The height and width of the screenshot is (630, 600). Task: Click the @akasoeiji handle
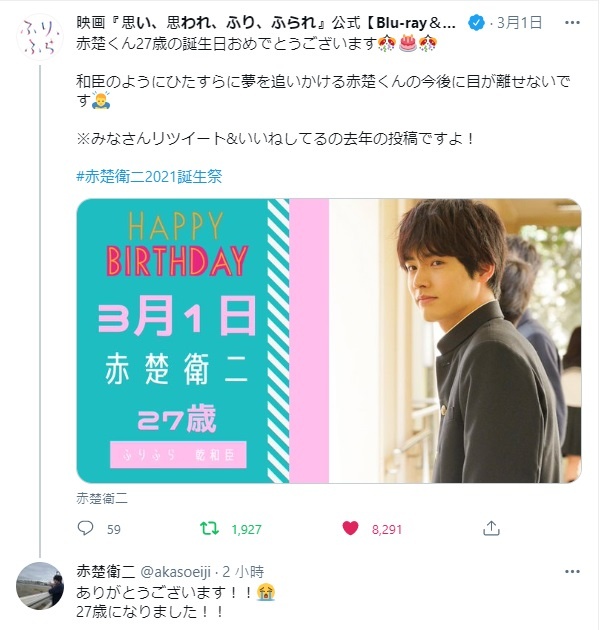(x=175, y=571)
